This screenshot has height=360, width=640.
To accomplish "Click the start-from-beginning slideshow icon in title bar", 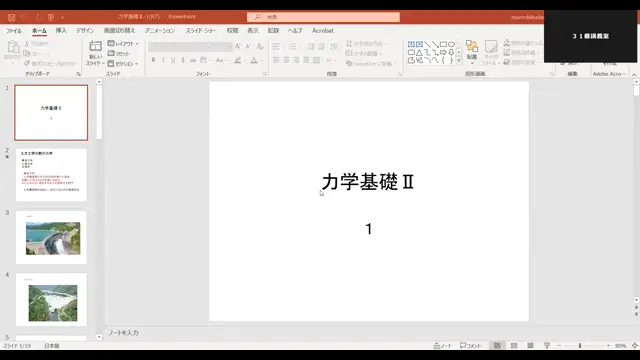I will click(x=51, y=17).
